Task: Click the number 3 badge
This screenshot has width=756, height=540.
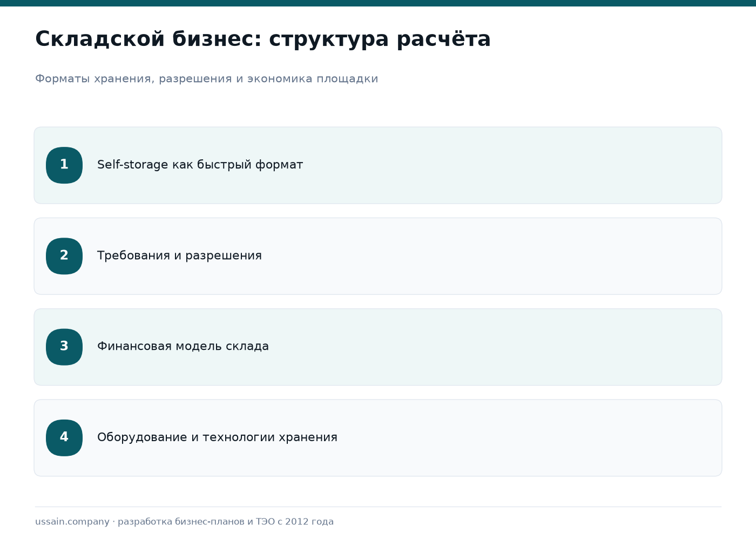Action: coord(64,347)
